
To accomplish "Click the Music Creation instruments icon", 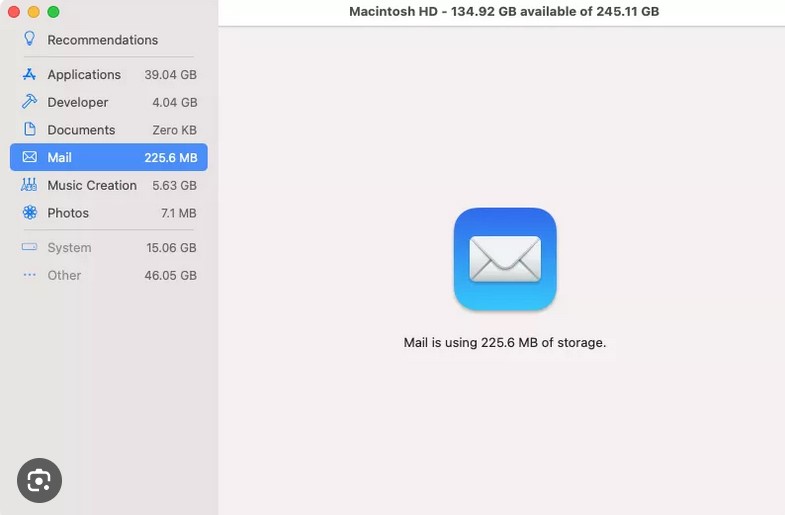I will click(29, 185).
